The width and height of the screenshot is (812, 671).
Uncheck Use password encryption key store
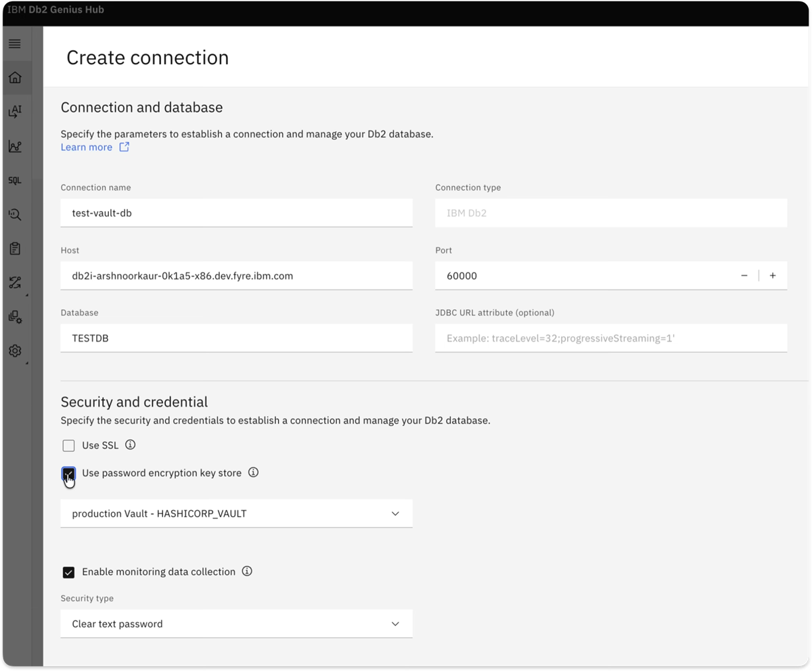coord(68,473)
